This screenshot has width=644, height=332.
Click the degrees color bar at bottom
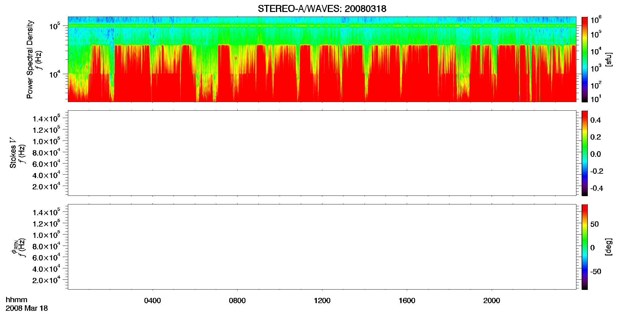(585, 247)
